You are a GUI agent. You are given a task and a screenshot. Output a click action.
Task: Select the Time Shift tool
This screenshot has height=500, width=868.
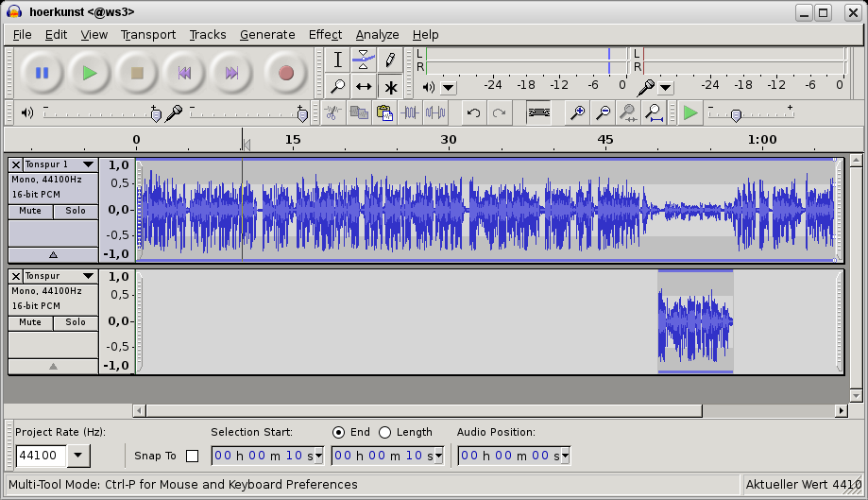coord(363,86)
